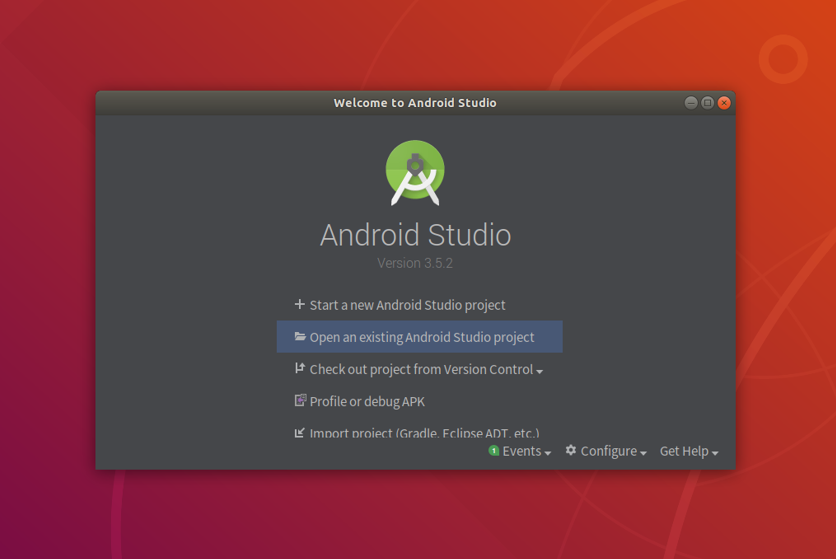The height and width of the screenshot is (559, 836).
Task: Expand the Version Control dropdown arrow
Action: coord(540,371)
